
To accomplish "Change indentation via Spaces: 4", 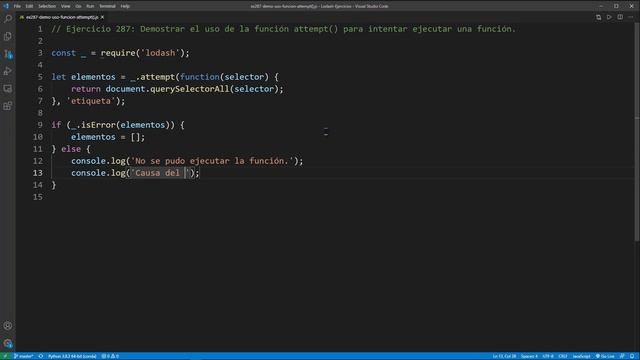I will [x=529, y=356].
